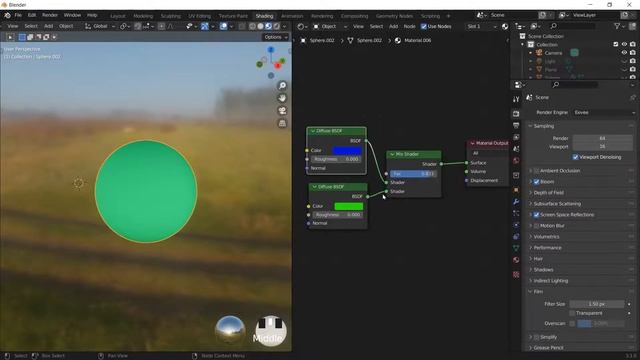Click the blue Z axis gizmo handle
This screenshot has width=640, height=360.
pos(271,50)
